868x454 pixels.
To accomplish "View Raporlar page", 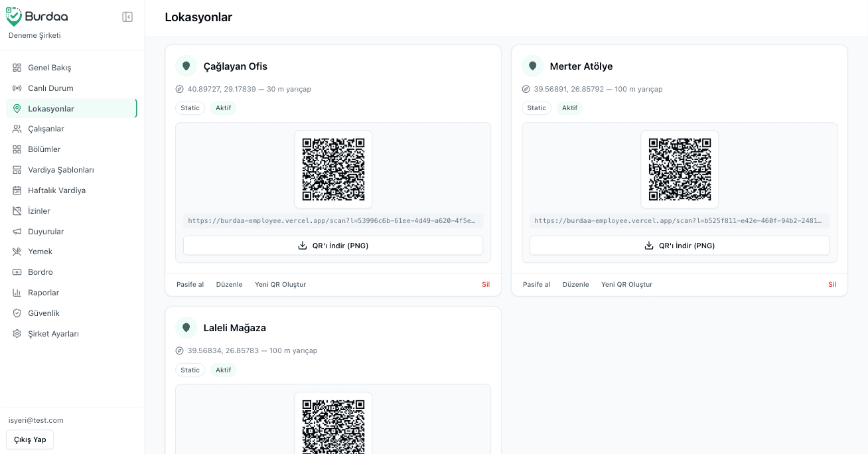I will [x=72, y=293].
